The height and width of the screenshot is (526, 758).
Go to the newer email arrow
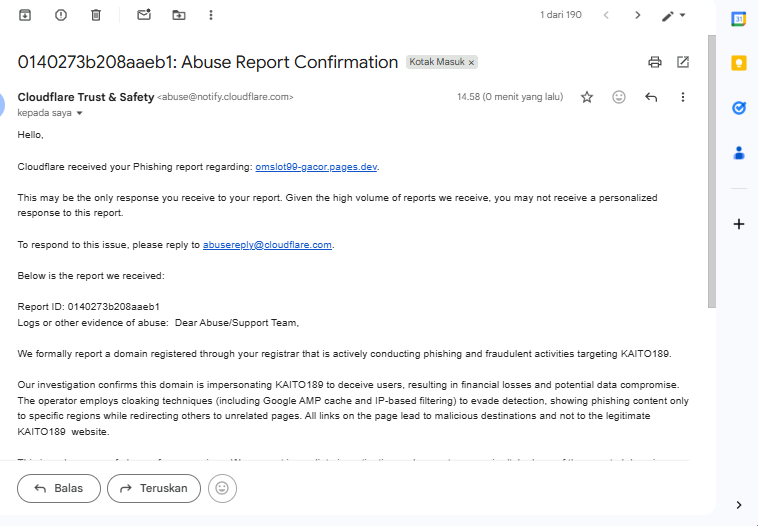[x=606, y=15]
